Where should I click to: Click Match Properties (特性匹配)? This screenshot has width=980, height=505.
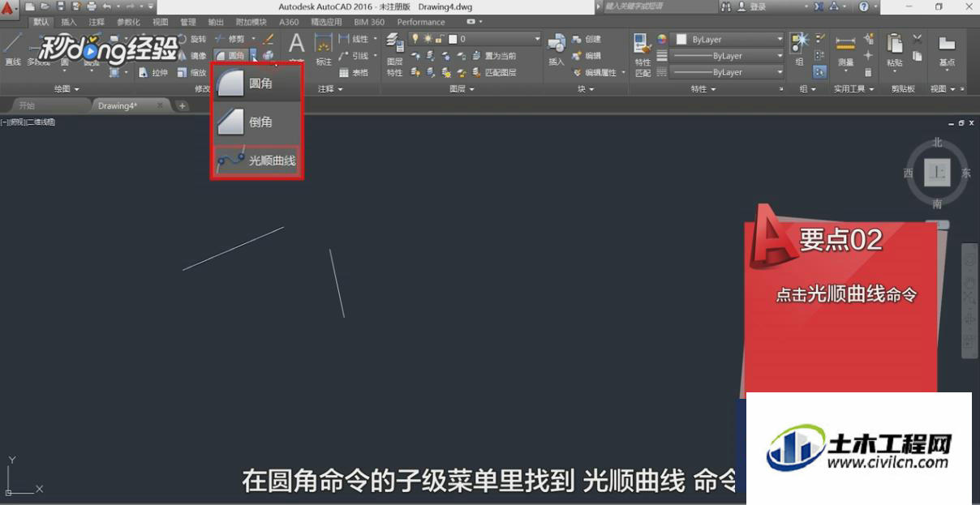[x=643, y=55]
